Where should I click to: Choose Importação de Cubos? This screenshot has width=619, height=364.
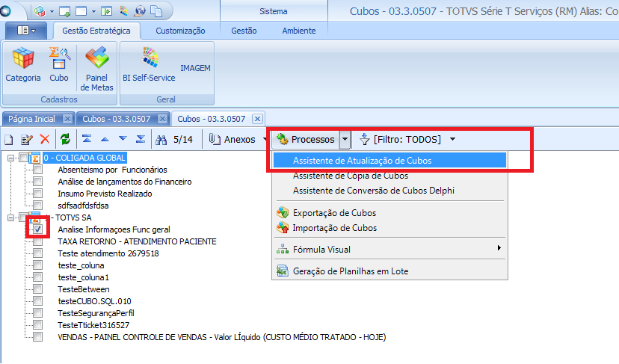pyautogui.click(x=389, y=228)
